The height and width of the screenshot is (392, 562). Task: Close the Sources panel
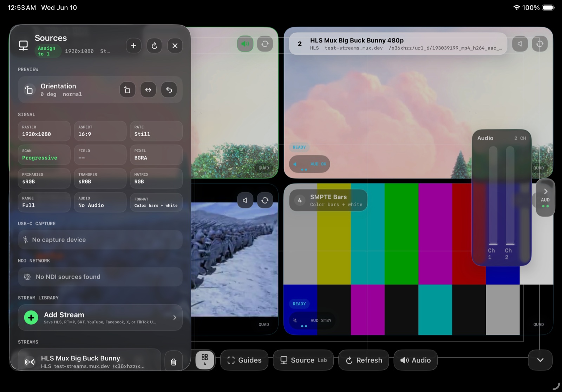tap(175, 46)
